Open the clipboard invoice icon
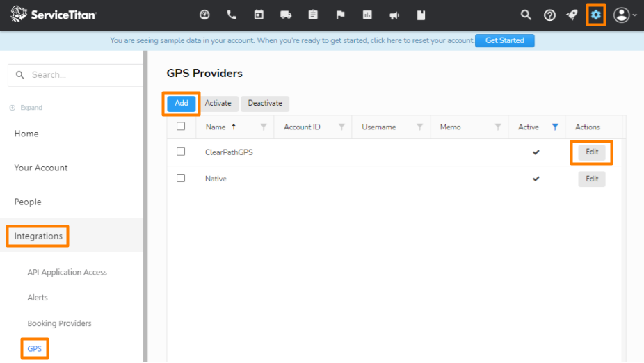This screenshot has width=644, height=363. tap(313, 15)
